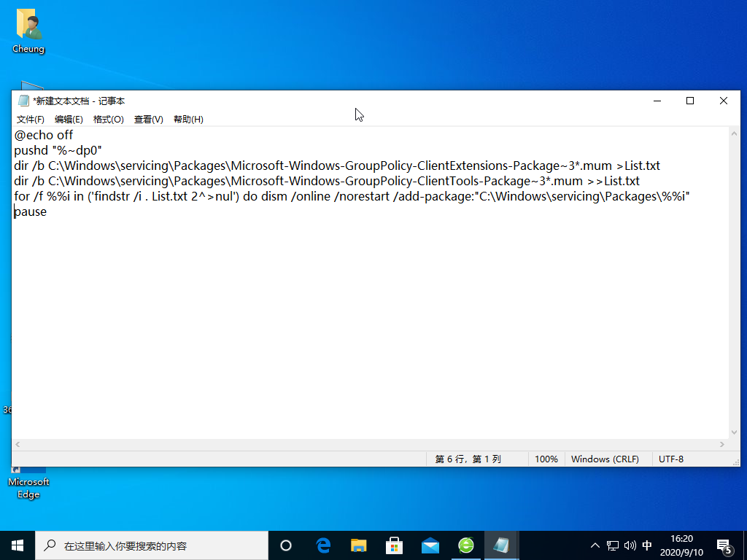Click the taskbar search box

click(x=152, y=545)
